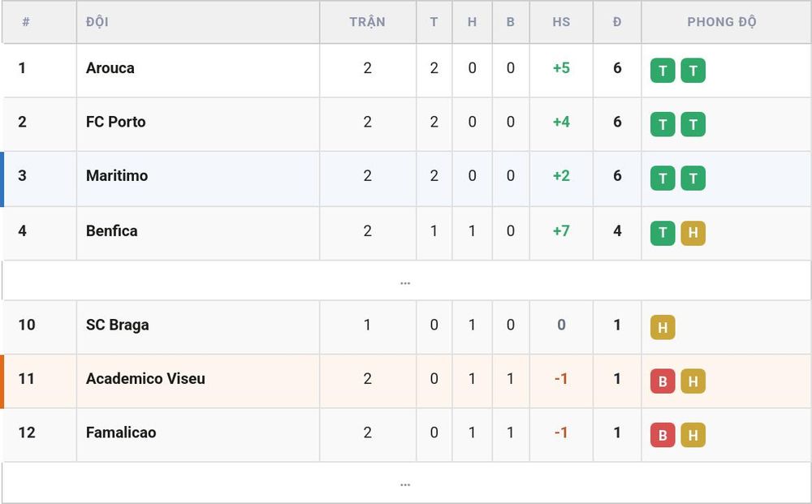
Task: Select the highlighted Maritimo row
Action: (405, 179)
